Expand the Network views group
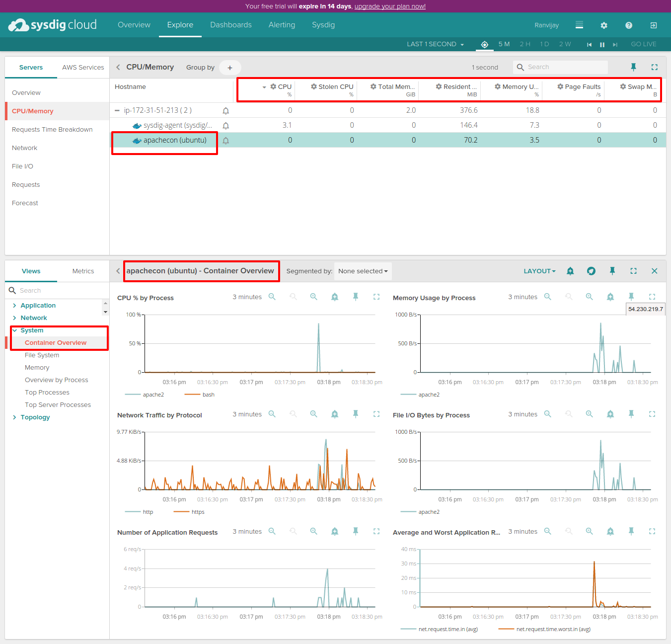671x644 pixels. tap(14, 318)
